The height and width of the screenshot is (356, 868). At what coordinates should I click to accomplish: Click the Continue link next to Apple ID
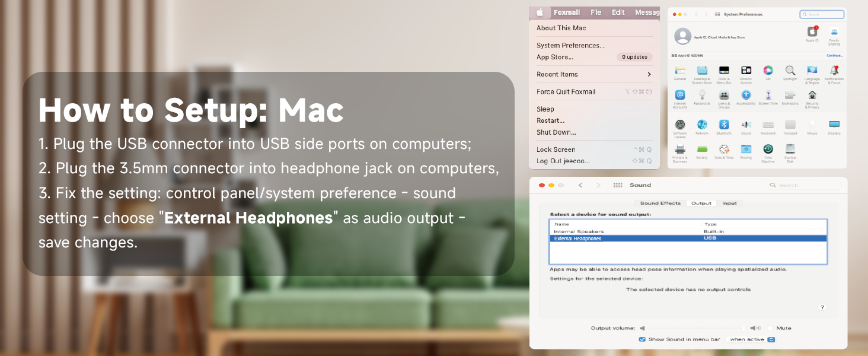(x=834, y=55)
